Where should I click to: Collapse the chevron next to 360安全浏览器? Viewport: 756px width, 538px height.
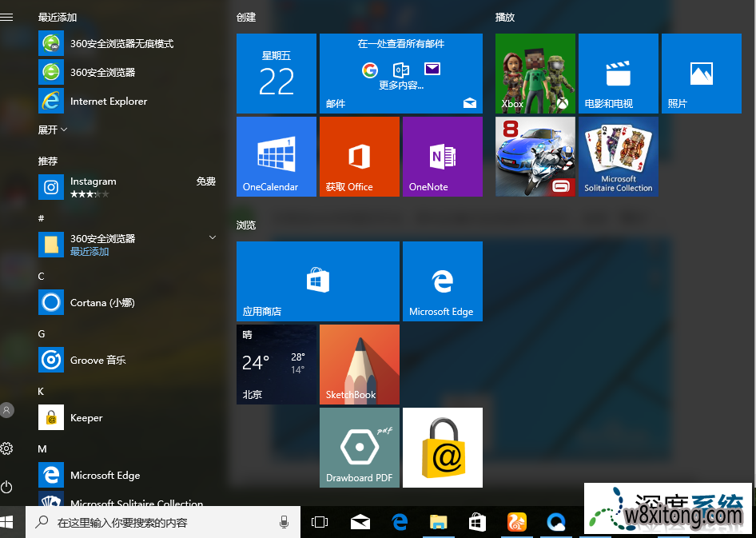pyautogui.click(x=212, y=237)
